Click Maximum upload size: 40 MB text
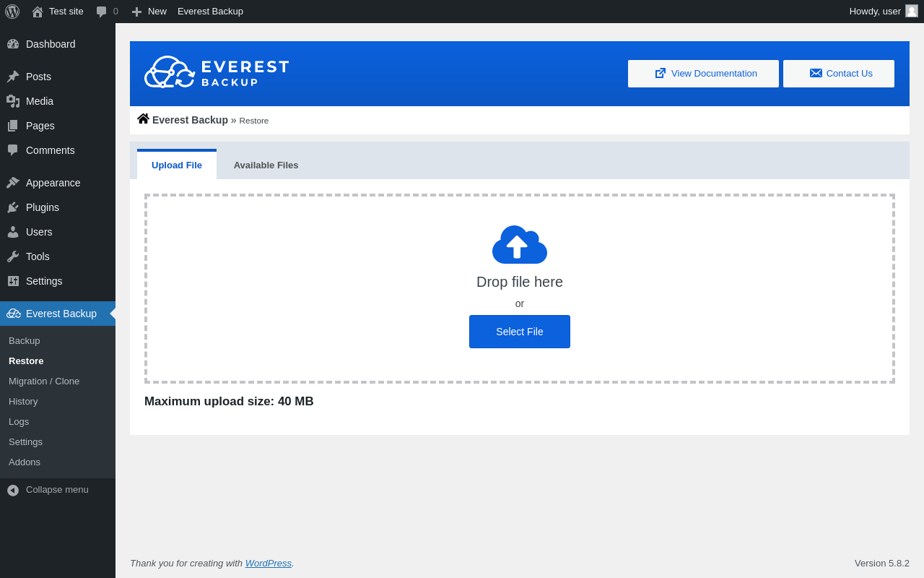This screenshot has height=578, width=924. 229,402
